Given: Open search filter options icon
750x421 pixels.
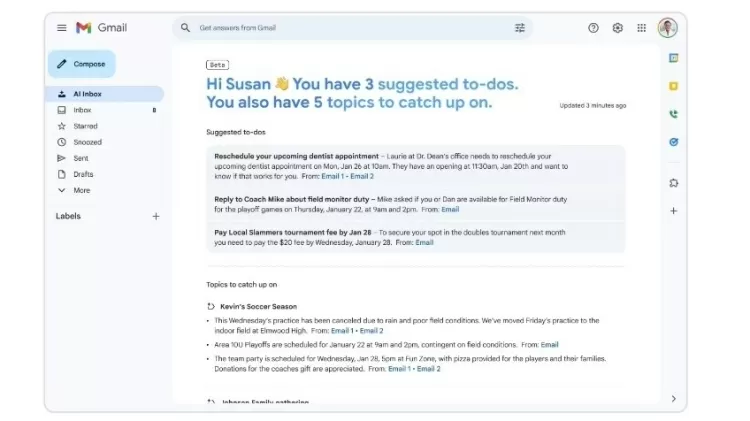Looking at the screenshot, I should (x=520, y=28).
